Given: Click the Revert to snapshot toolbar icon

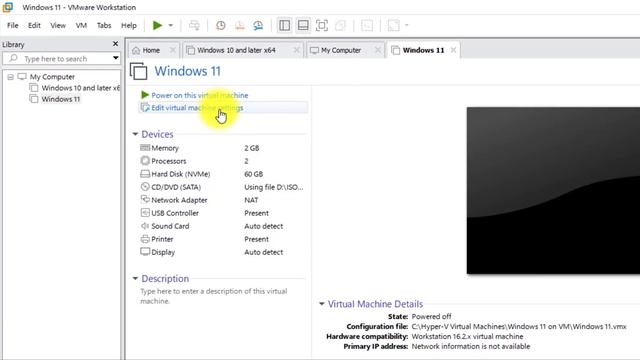Looking at the screenshot, I should pyautogui.click(x=240, y=25).
